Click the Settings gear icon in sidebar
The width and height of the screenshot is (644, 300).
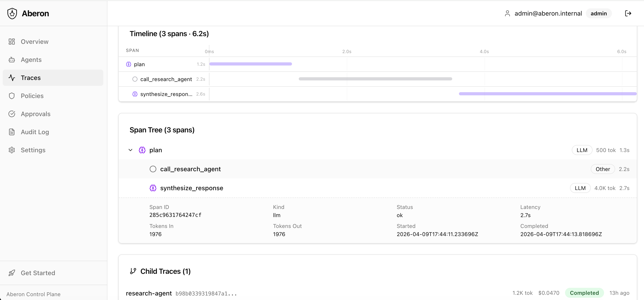click(12, 150)
